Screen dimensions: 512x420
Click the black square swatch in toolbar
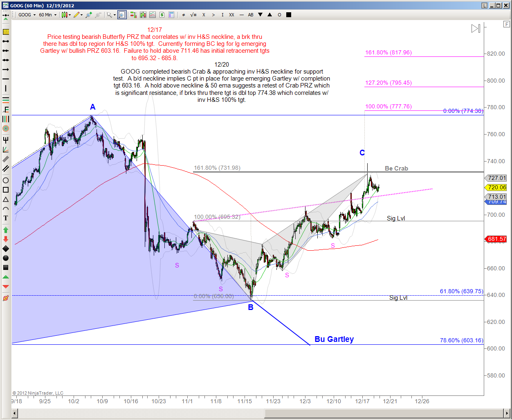(289, 15)
